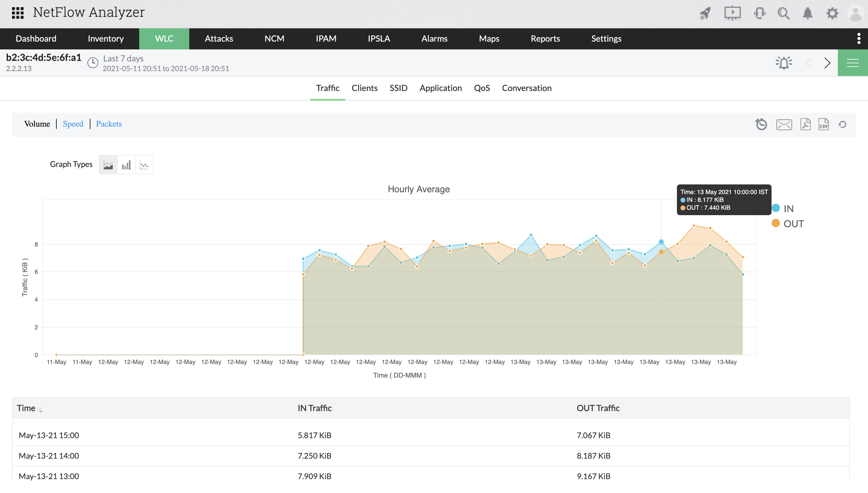This screenshot has height=493, width=868.
Task: Expand the green hamburger side menu
Action: (x=852, y=63)
